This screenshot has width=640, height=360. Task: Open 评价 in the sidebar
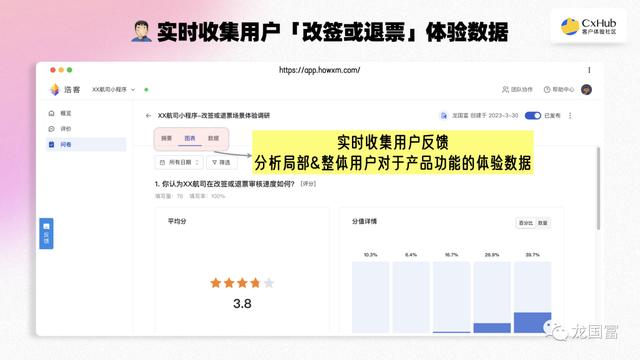[66, 129]
